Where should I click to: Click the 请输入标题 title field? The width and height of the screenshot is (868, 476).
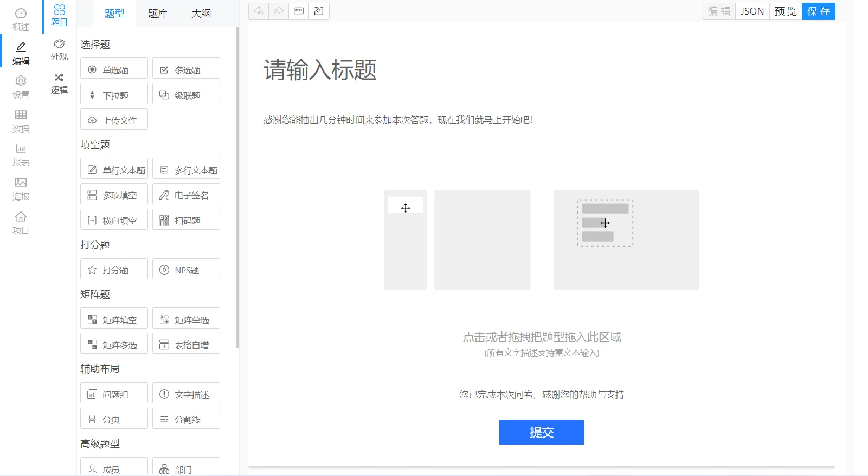tap(320, 70)
